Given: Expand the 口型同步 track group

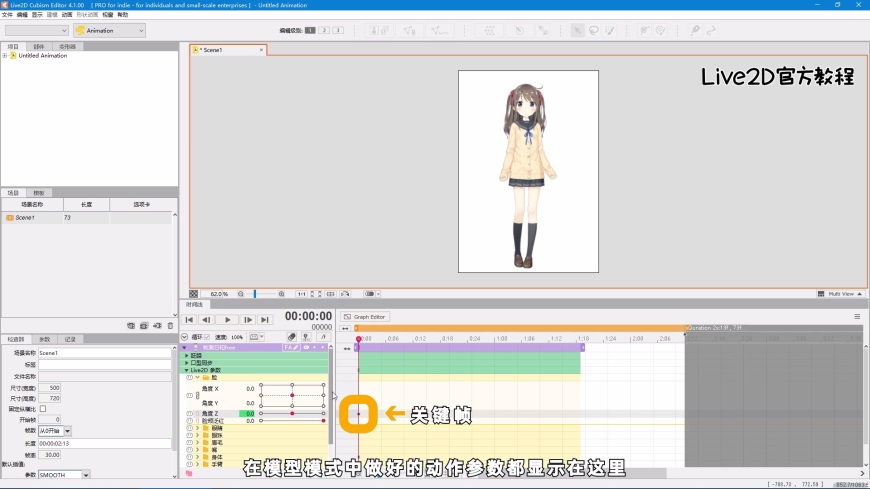Looking at the screenshot, I should [x=186, y=363].
